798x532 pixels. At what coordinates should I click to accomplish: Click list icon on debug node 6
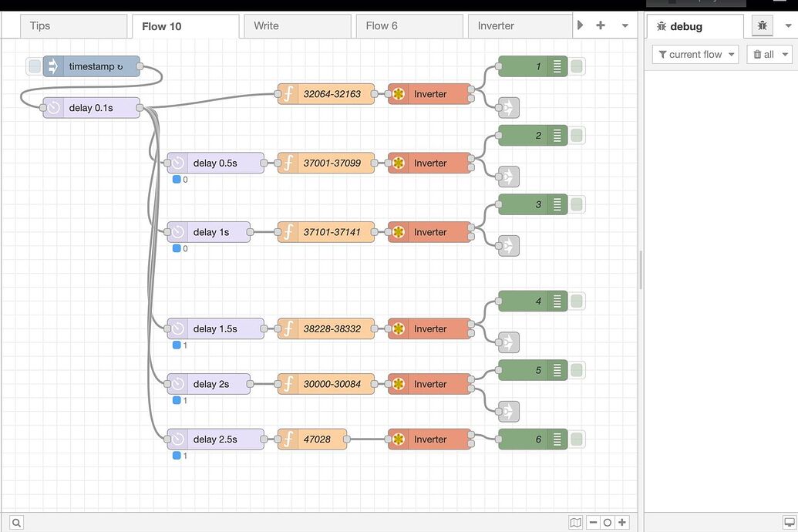pyautogui.click(x=557, y=439)
